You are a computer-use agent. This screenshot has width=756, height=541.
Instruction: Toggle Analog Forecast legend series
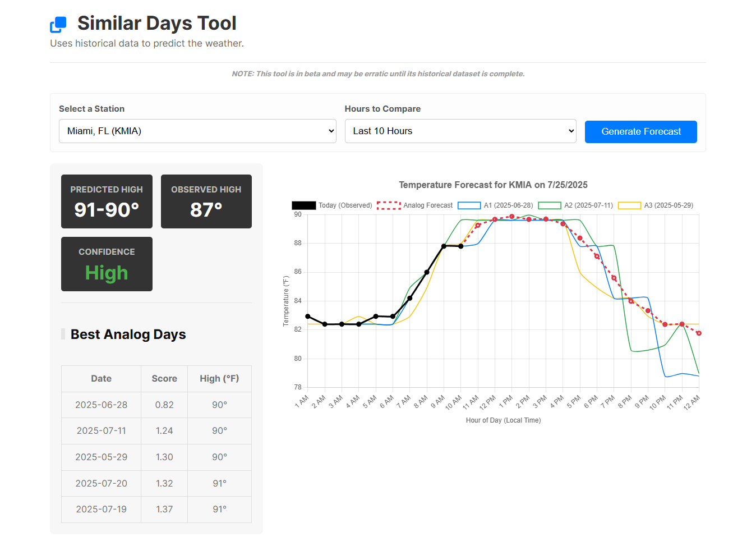click(x=414, y=205)
